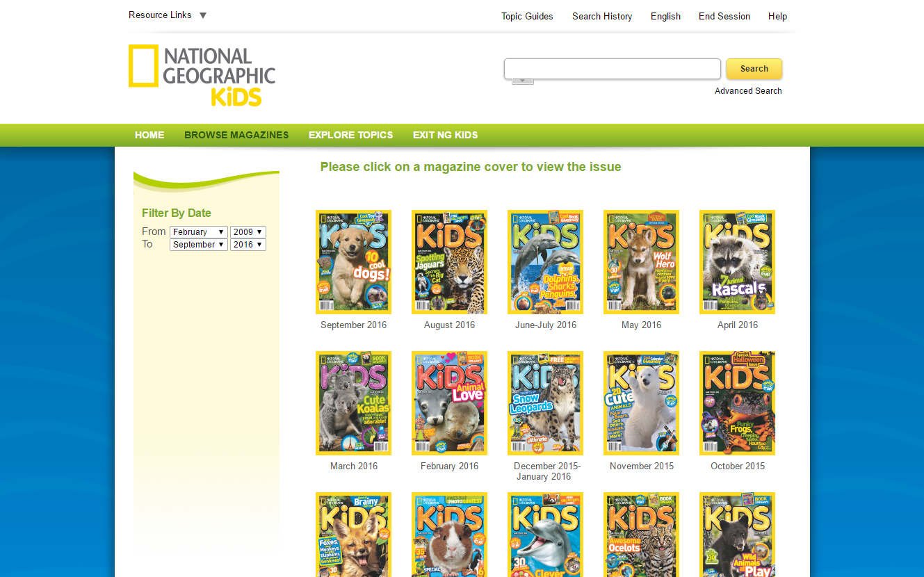
Task: Click the October 2015 caption text
Action: (738, 466)
